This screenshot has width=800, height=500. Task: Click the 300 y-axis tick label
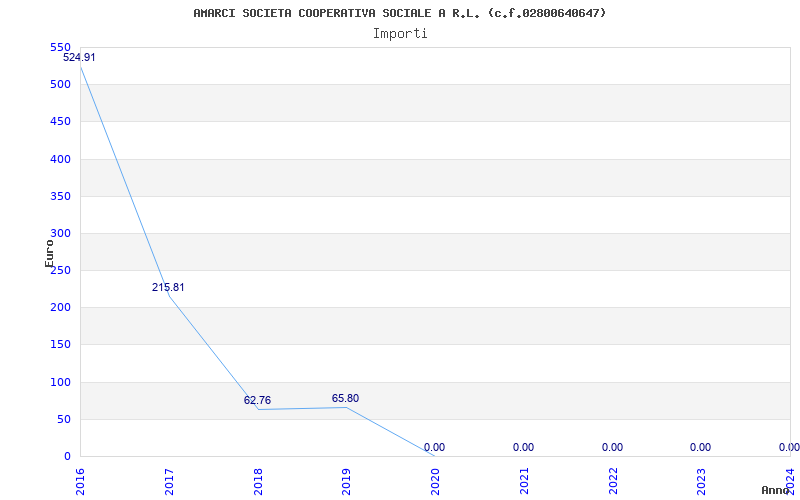click(x=60, y=234)
